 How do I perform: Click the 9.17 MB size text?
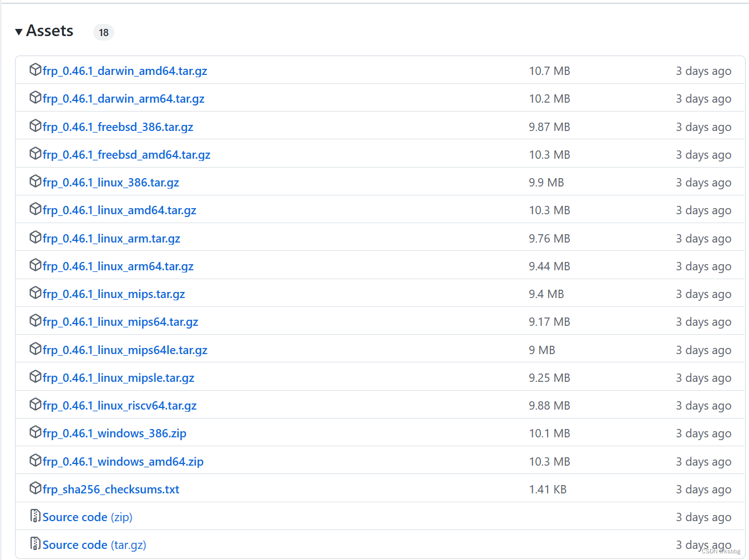(549, 322)
